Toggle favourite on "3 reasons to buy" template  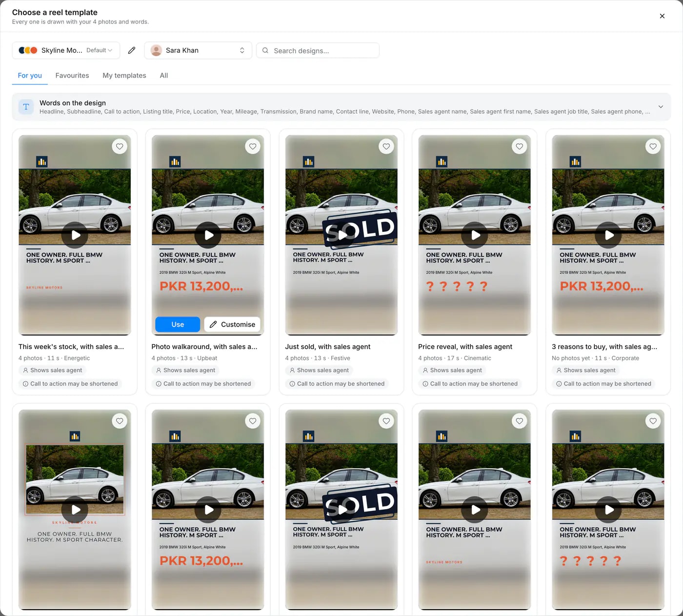pos(653,146)
